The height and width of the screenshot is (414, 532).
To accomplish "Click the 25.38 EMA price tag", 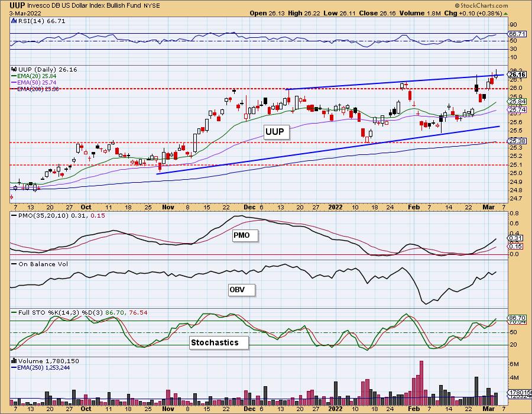I will pyautogui.click(x=517, y=141).
